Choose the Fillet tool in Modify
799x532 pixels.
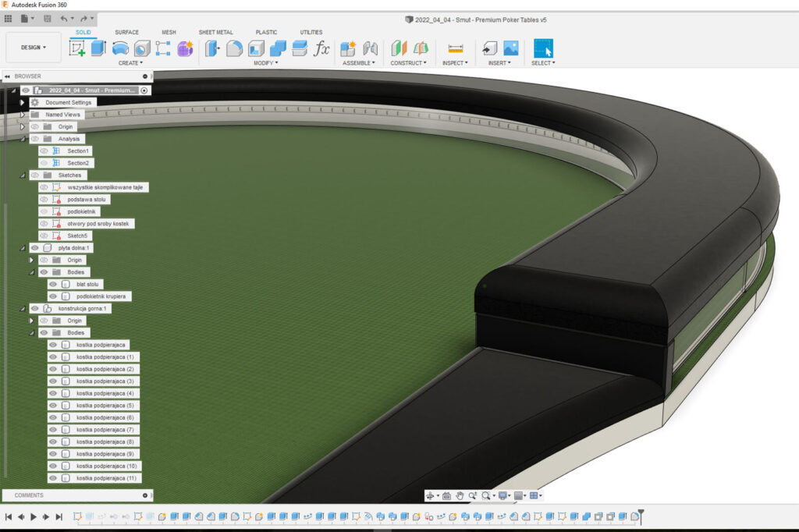[234, 48]
